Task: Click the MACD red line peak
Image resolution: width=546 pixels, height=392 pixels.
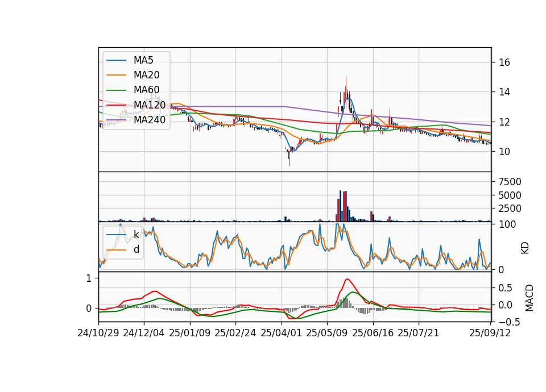Action: point(347,279)
